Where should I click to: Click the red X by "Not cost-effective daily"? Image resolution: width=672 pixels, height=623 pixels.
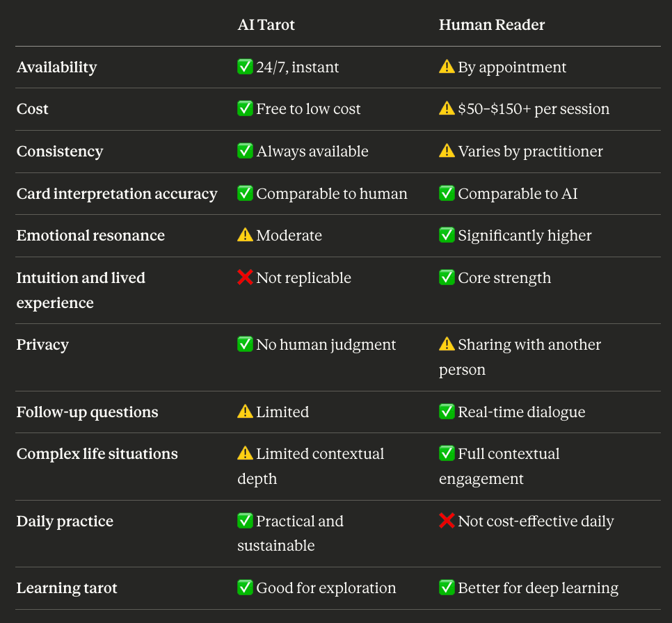tap(447, 521)
